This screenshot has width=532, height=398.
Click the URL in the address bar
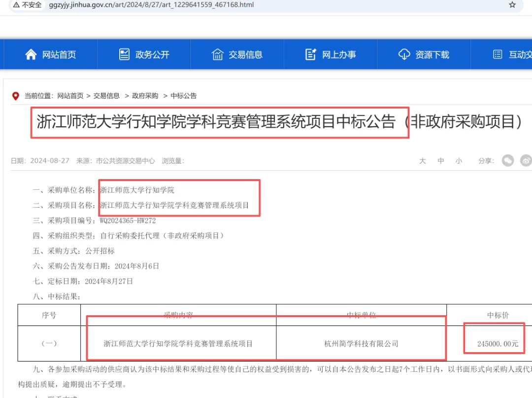click(x=151, y=5)
